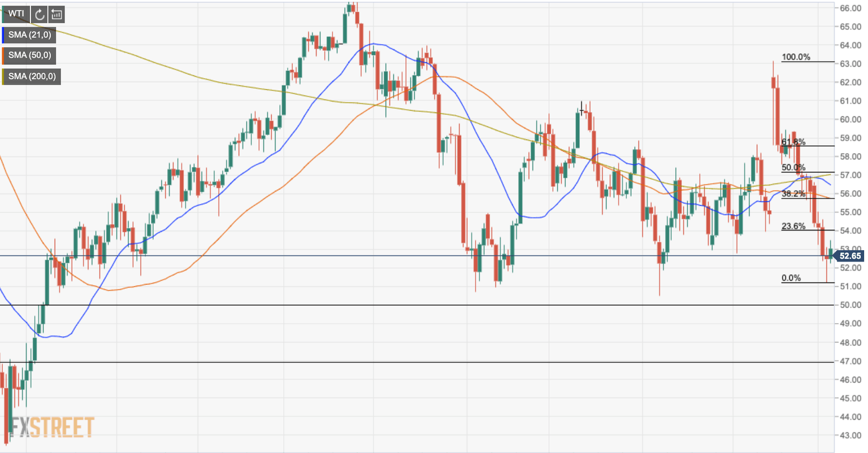This screenshot has height=453, width=868.
Task: Select the 61.8% Fibonacci retracement label
Action: coord(793,142)
